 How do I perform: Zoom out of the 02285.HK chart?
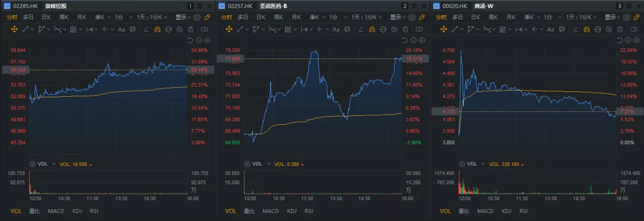coord(199,40)
